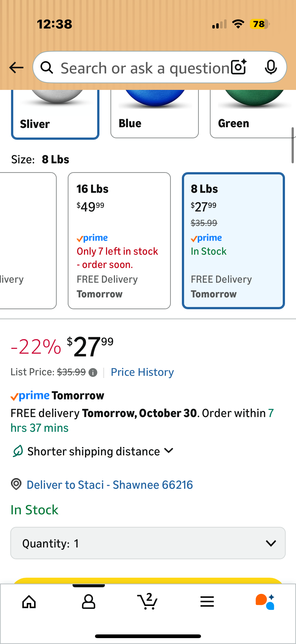Choose the 8 Lbs size option

pos(233,240)
